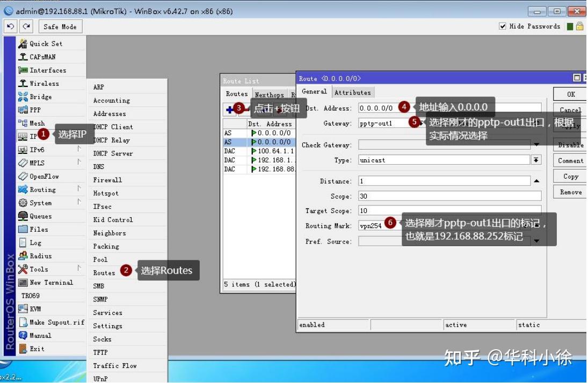Click the Cancel button in Route dialog
The width and height of the screenshot is (588, 383).
pyautogui.click(x=570, y=110)
